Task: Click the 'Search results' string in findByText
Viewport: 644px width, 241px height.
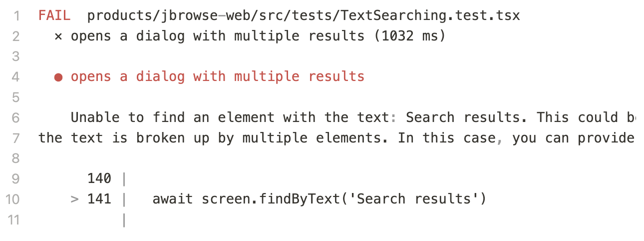Action: [414, 199]
